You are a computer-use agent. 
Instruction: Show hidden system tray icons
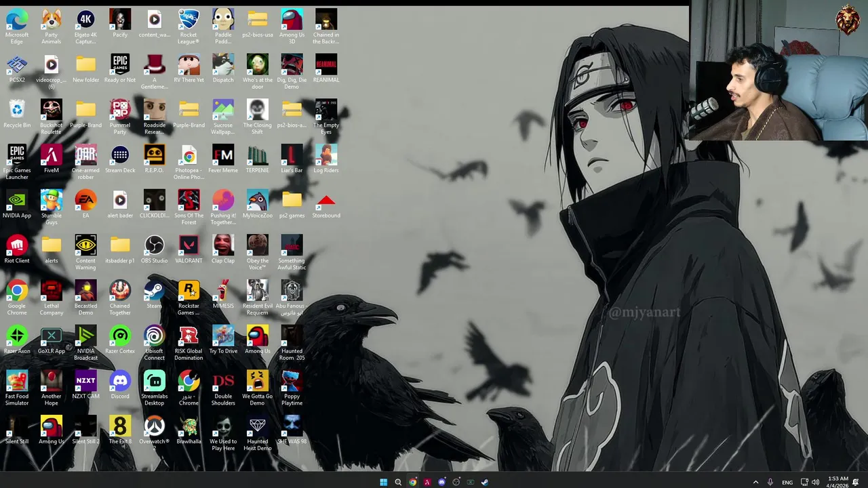(x=755, y=482)
